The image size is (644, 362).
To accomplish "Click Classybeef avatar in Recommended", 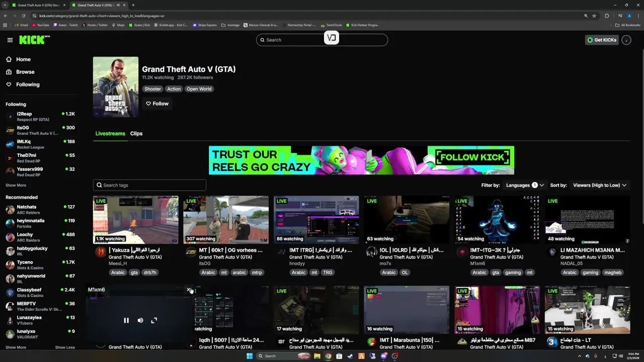I will tap(10, 292).
